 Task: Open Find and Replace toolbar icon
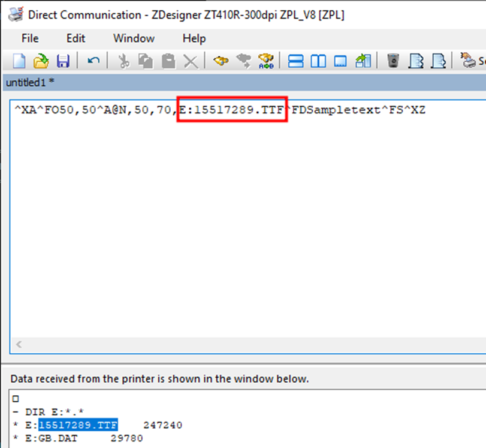[265, 61]
